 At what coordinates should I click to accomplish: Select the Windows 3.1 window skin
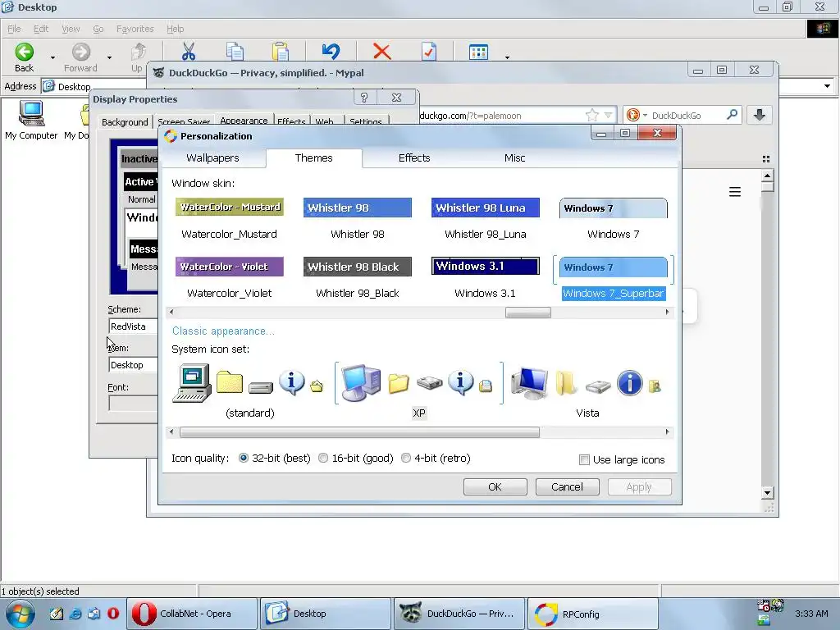[486, 278]
